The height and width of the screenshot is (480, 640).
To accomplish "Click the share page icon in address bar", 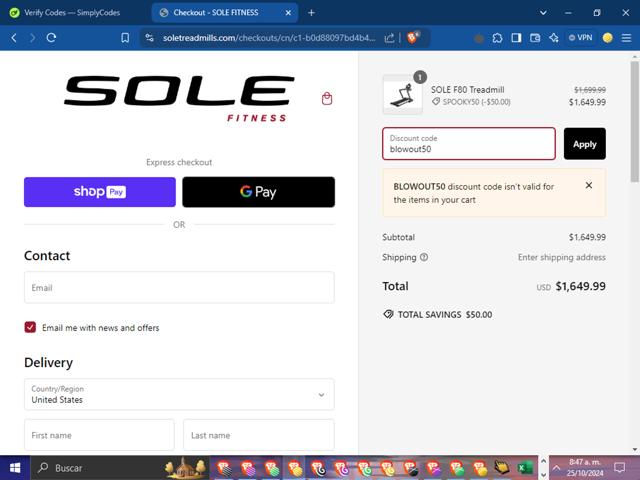I will pyautogui.click(x=389, y=38).
